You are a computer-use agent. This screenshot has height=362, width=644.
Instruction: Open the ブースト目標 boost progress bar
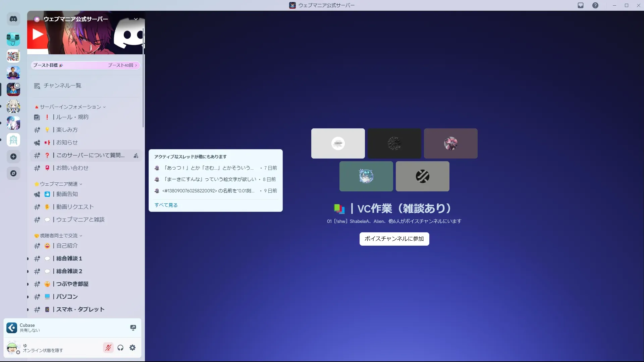pos(85,65)
